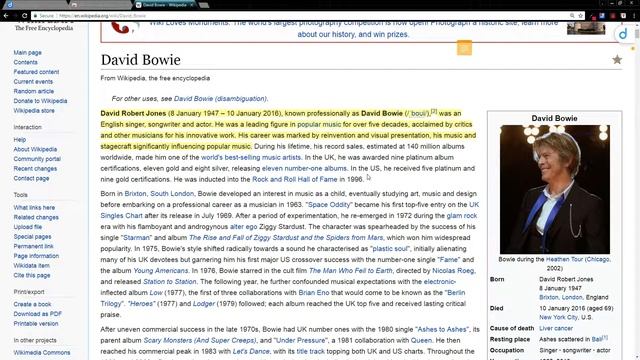Click the white shield extension icon
The image size is (640, 360).
623,16
